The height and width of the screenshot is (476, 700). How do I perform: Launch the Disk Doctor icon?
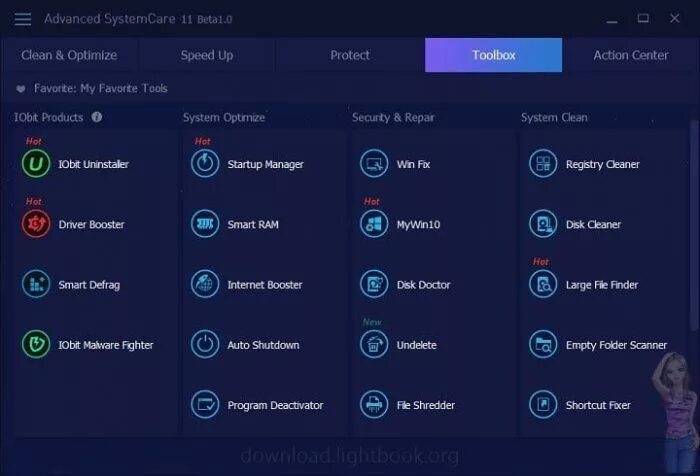(x=374, y=284)
